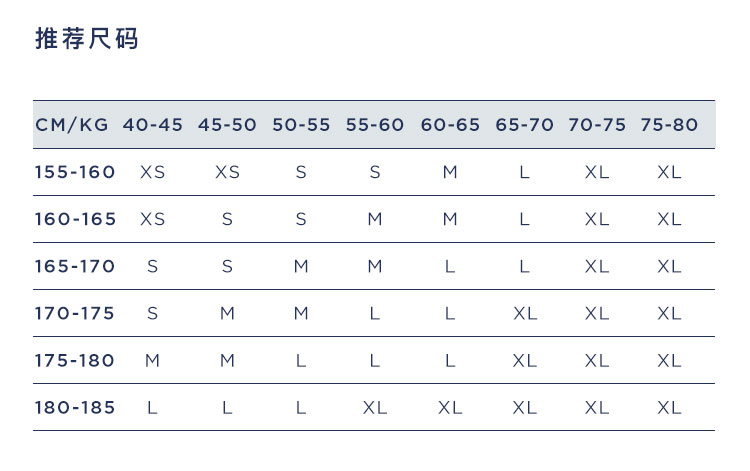Select the 180-185 height row label
Viewport: 750px width, 471px height.
click(75, 407)
